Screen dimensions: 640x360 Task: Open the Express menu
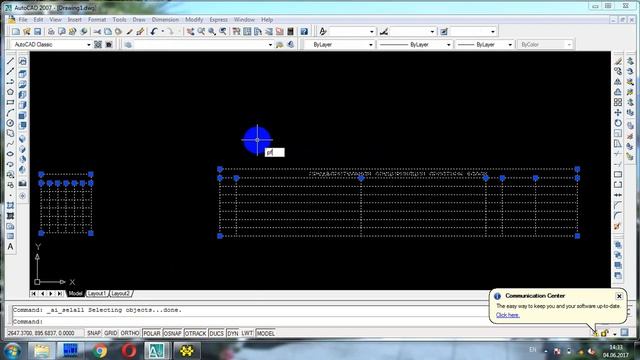tap(219, 20)
